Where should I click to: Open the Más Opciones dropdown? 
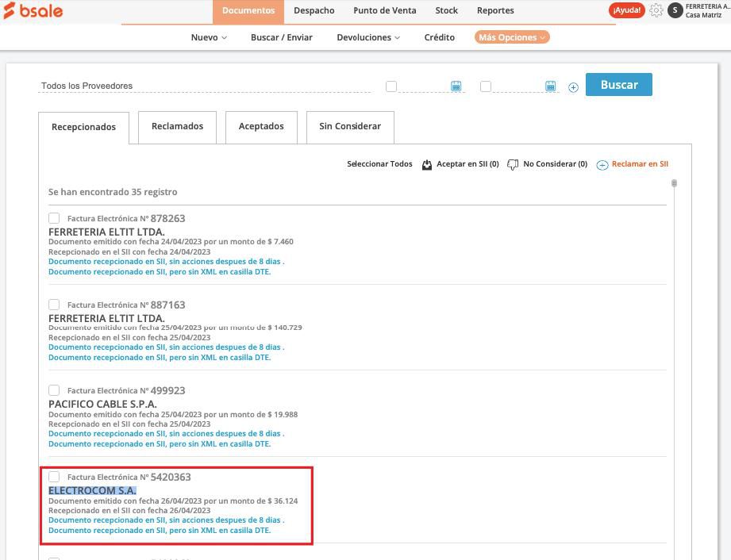[512, 37]
